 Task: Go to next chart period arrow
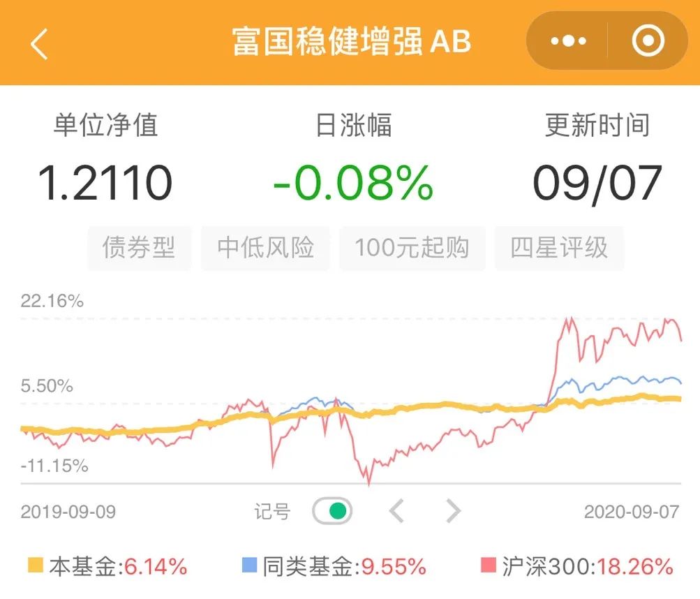pyautogui.click(x=453, y=510)
